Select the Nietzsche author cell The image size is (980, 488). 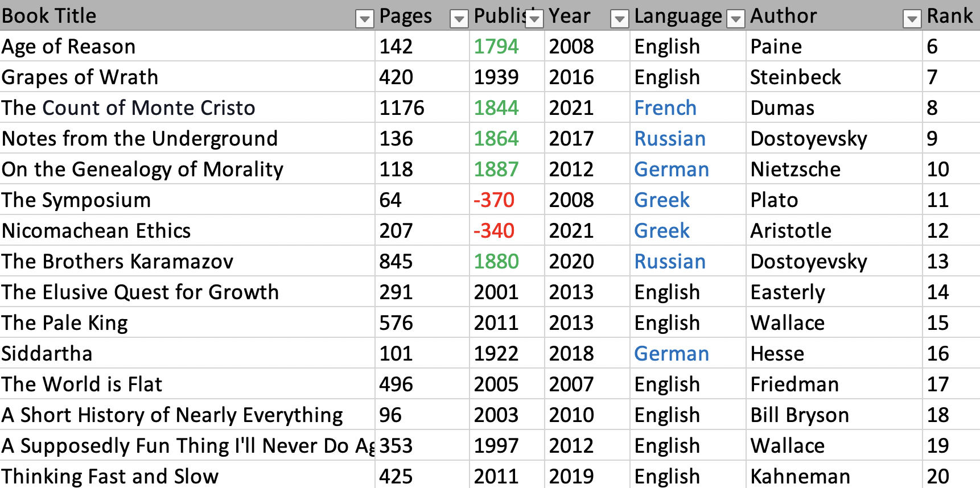pos(795,169)
